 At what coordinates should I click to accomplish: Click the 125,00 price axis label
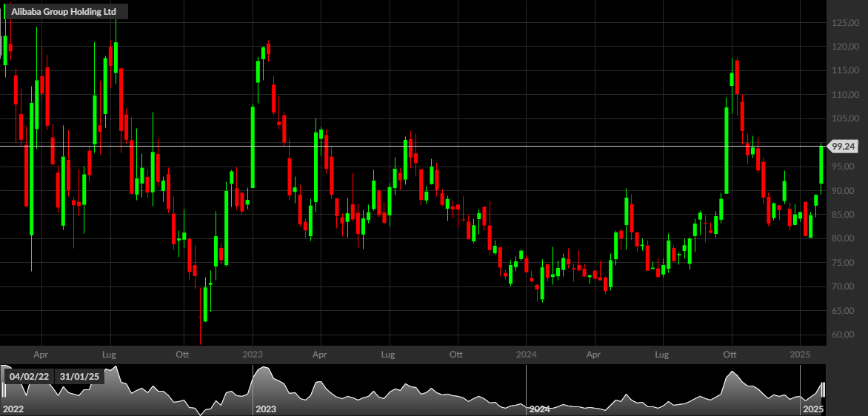click(x=846, y=23)
